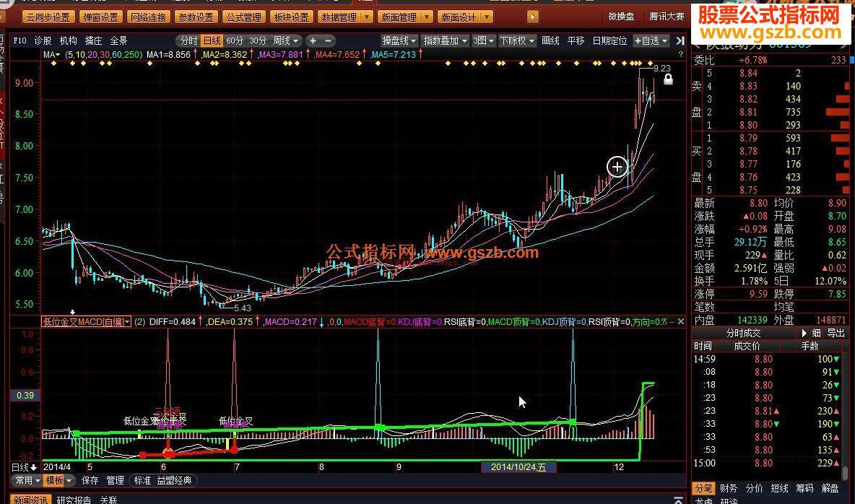Open the 低位金叉MACD indicator dropdown
This screenshot has width=855, height=504.
click(x=128, y=321)
